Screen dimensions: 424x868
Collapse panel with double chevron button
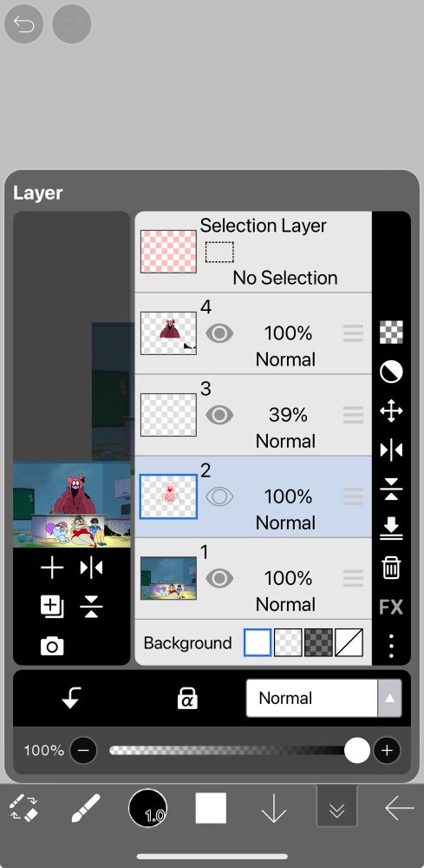point(336,810)
